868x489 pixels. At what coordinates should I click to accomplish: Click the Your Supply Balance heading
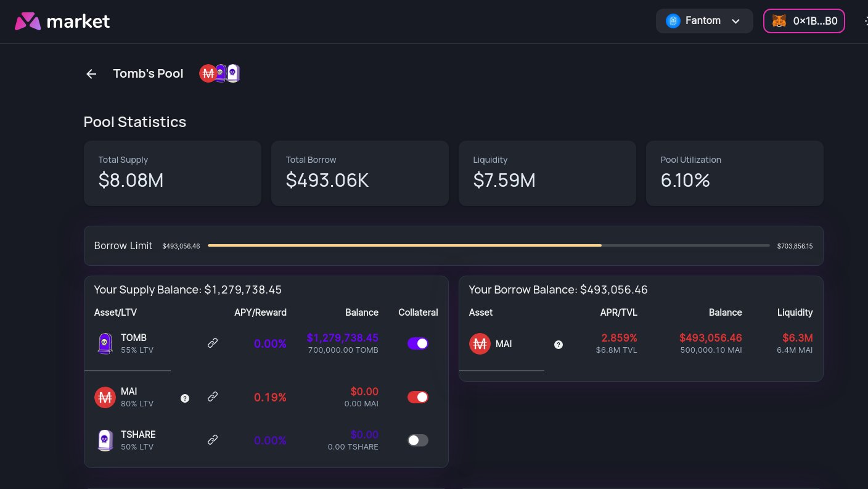coord(187,290)
